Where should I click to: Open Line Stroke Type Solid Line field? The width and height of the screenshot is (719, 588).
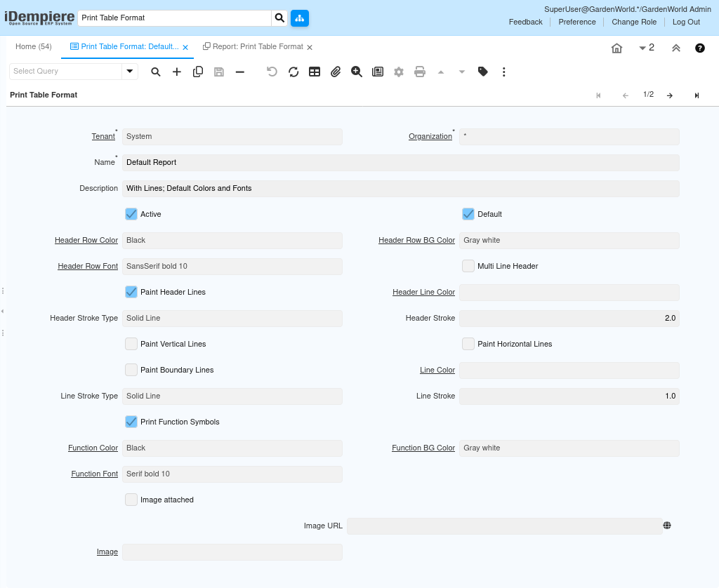(232, 396)
